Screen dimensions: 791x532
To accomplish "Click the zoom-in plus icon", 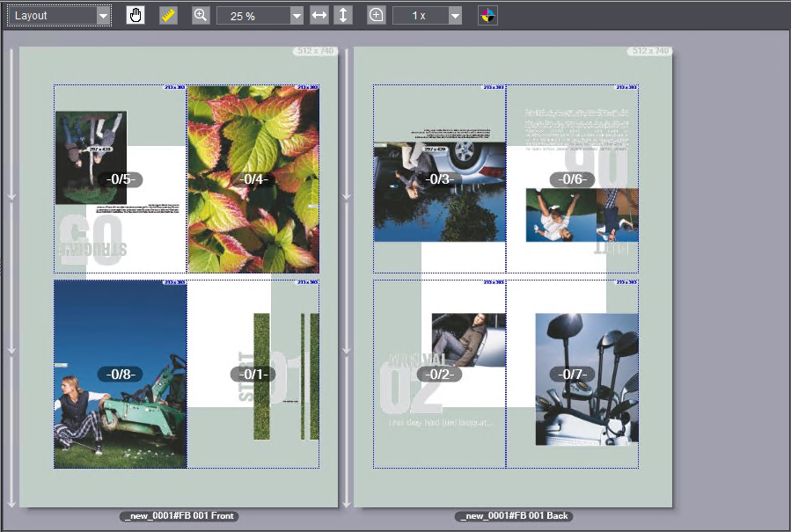I will (x=375, y=14).
